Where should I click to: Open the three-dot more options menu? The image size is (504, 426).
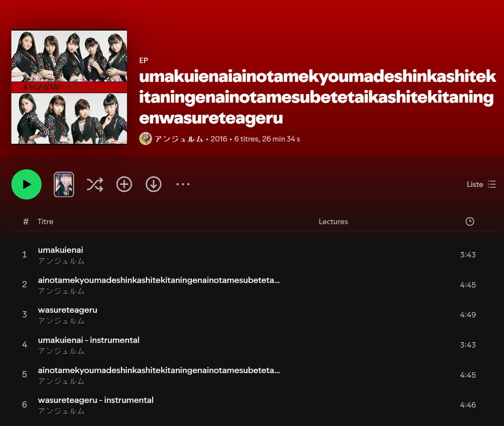click(183, 184)
